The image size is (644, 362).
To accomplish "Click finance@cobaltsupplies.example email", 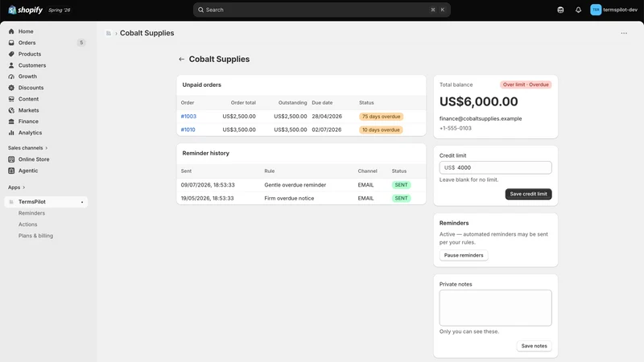I will point(481,118).
